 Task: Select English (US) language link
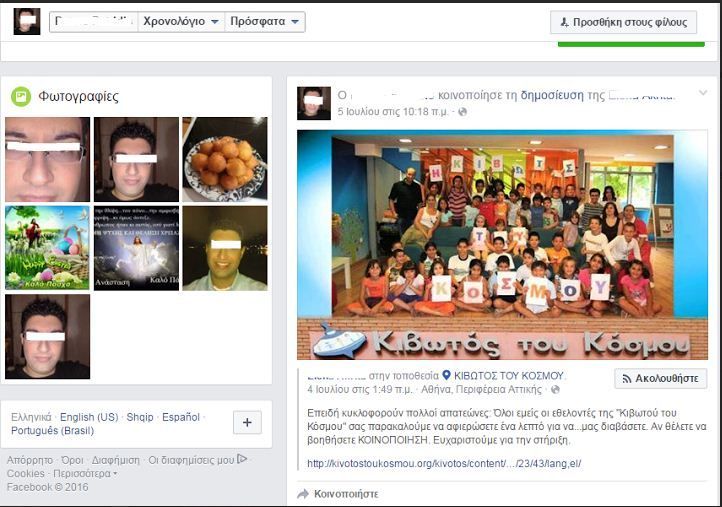[x=89, y=417]
